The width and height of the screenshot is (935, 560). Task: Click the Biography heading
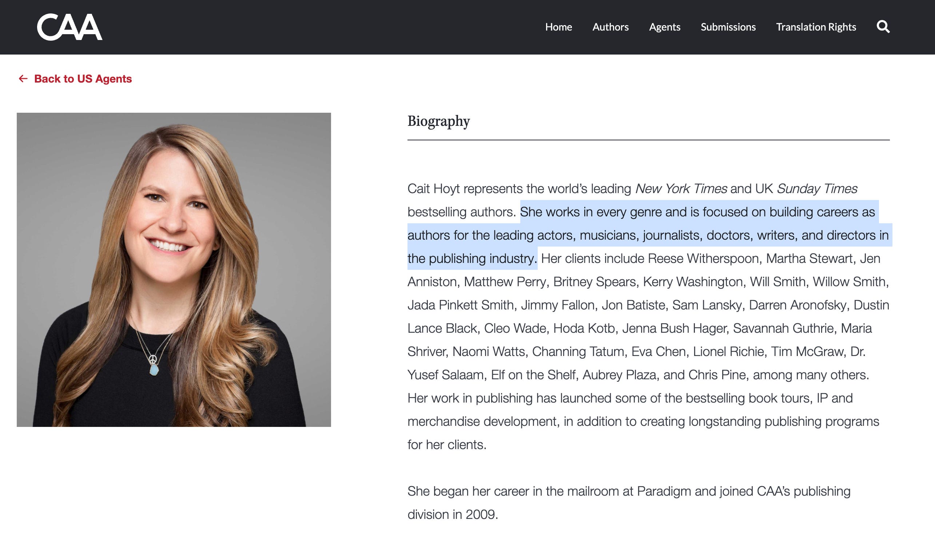[x=438, y=121]
